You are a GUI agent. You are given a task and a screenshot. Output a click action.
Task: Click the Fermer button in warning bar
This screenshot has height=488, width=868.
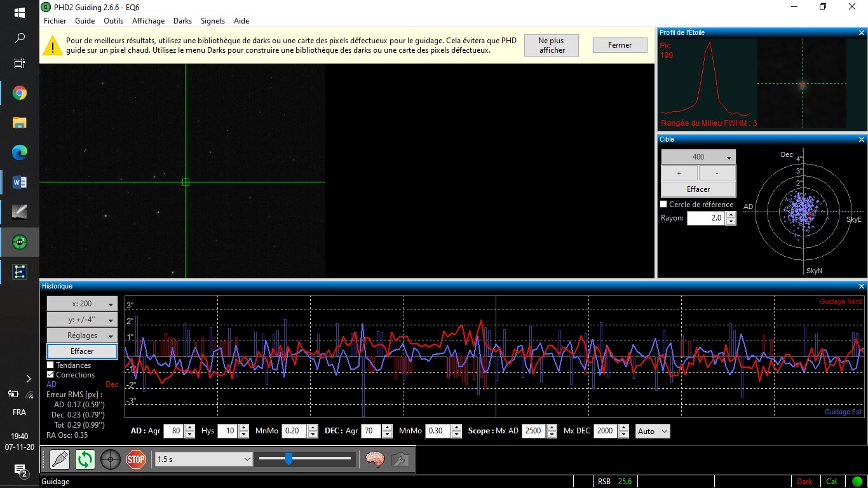tap(620, 45)
